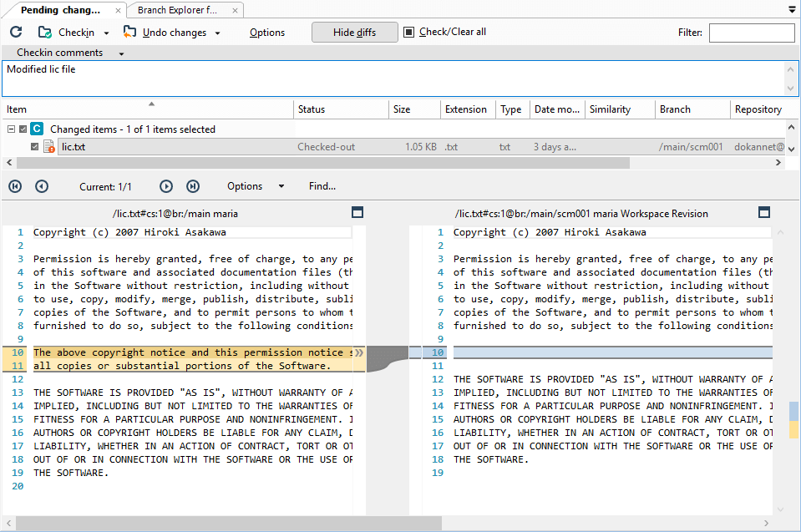Click the diff overview marker bar on right

click(x=793, y=420)
